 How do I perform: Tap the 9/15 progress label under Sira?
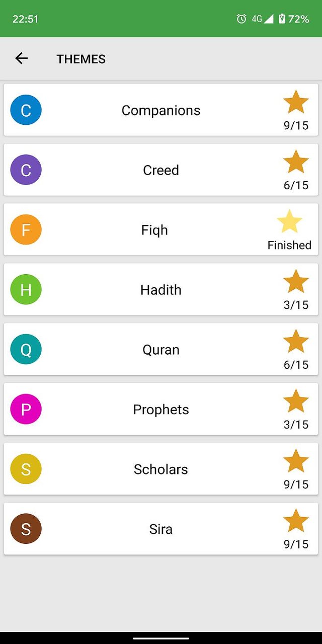click(x=296, y=544)
